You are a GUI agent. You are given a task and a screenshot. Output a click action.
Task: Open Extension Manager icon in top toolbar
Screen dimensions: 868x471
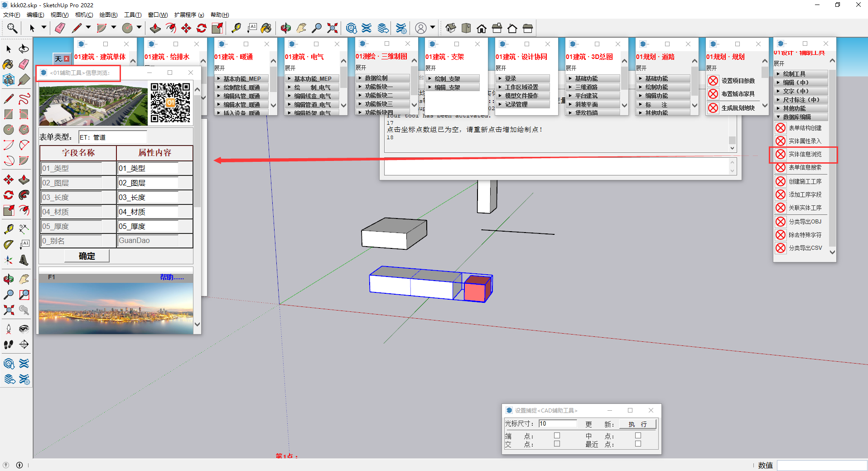coord(401,28)
